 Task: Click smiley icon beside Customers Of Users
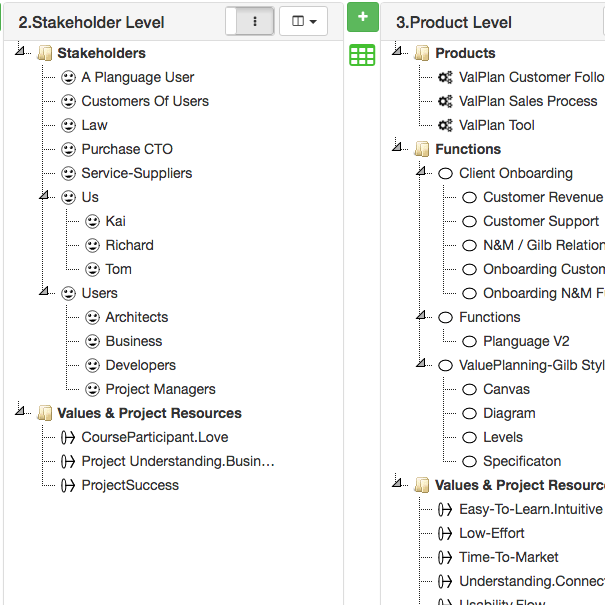pos(69,101)
